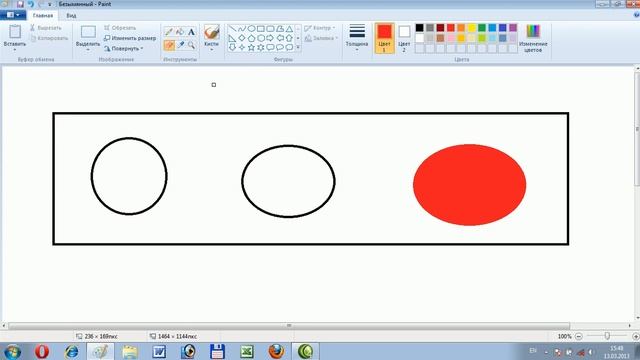Click Изменить размер resize button
The height and width of the screenshot is (360, 640).
(130, 38)
